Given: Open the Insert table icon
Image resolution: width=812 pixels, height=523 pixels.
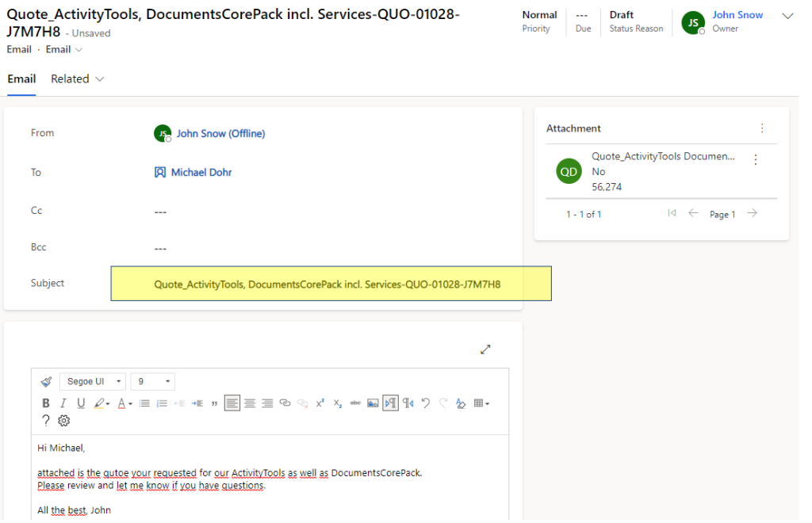Looking at the screenshot, I should point(479,403).
